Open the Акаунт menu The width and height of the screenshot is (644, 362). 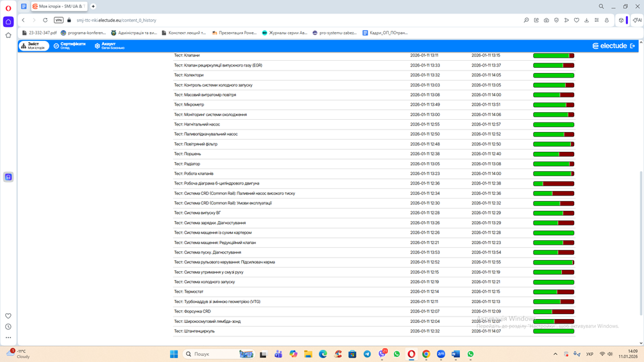[x=109, y=45]
